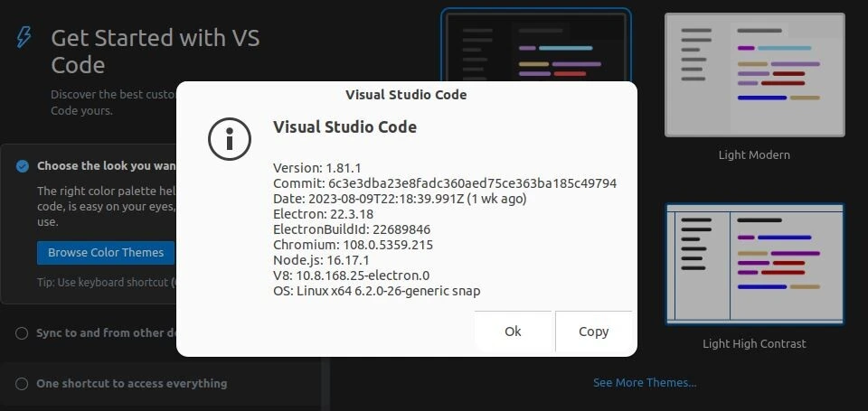Click the Light High Contrast label
This screenshot has height=411, width=868.
point(754,344)
